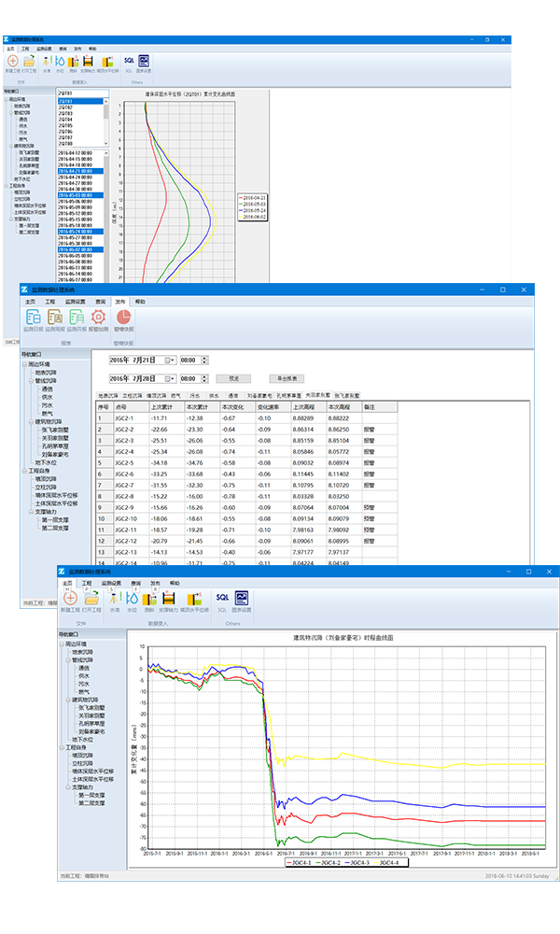Collapse 周边环境 node in report table window
The height and width of the screenshot is (934, 560).
[24, 364]
